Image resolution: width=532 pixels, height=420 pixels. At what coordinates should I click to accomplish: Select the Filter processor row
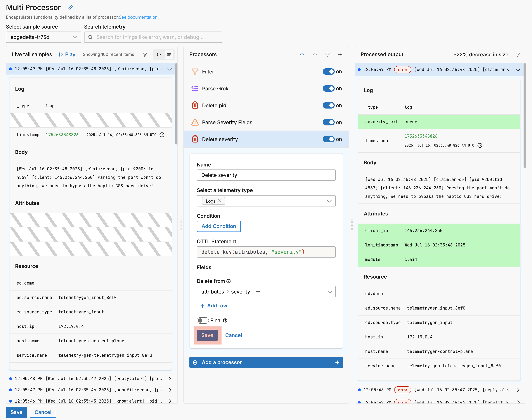pos(266,72)
